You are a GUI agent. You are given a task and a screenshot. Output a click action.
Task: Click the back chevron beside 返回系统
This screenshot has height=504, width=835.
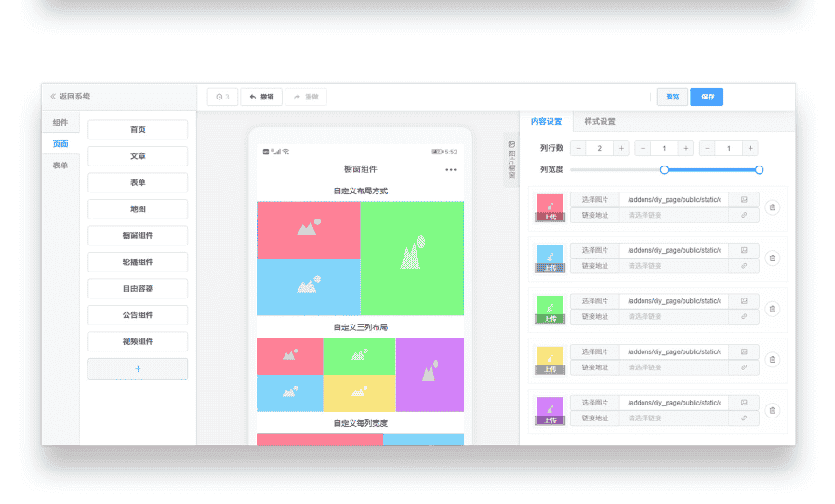click(53, 97)
